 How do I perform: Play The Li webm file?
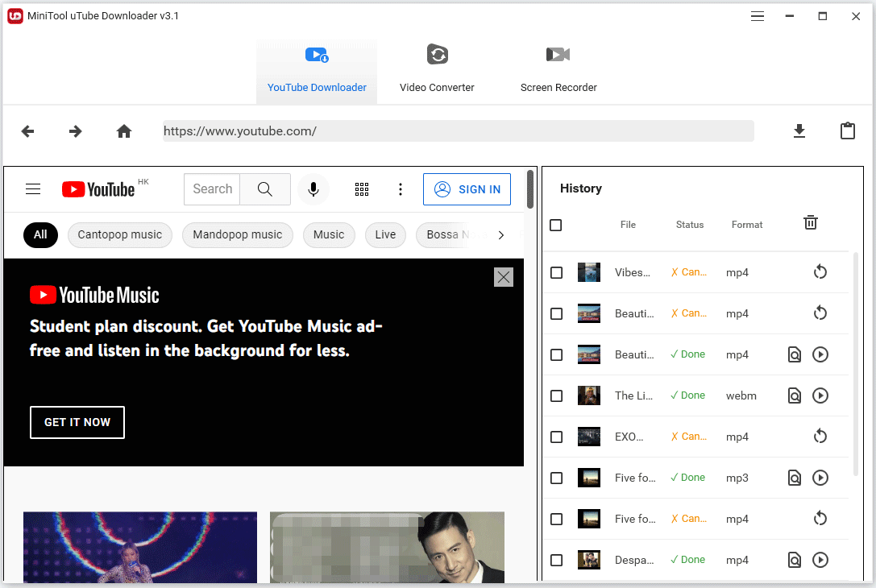pos(820,396)
